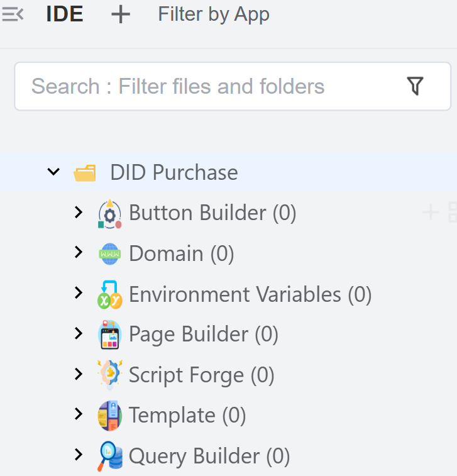The width and height of the screenshot is (457, 476).
Task: Select the Template (0) tree item
Action: (x=187, y=416)
